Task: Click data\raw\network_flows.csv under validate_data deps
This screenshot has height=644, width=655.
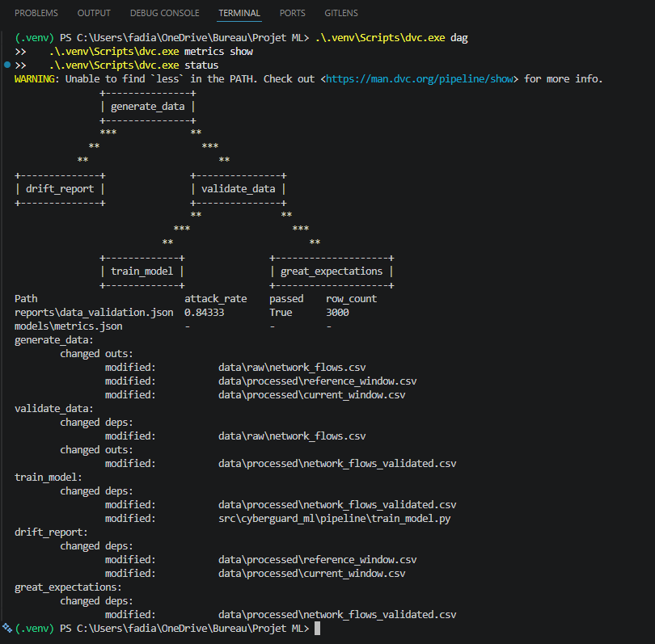Action: pos(292,436)
